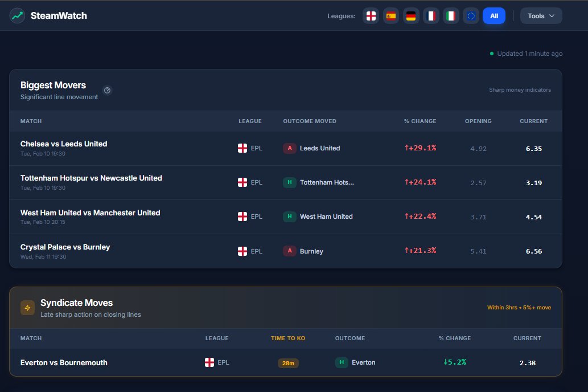Click the Sharp money indicators label
588x392 pixels.
(520, 90)
